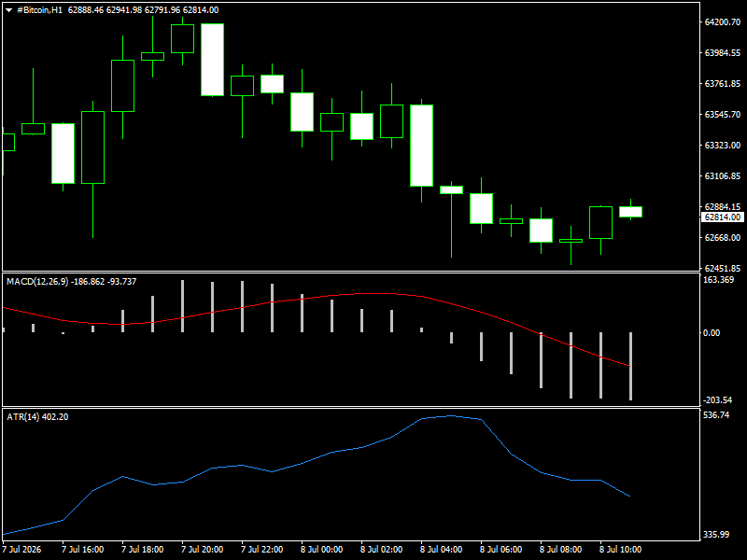Select the price scale value 62884.15
Viewport: 747px width, 560px height.
click(722, 206)
